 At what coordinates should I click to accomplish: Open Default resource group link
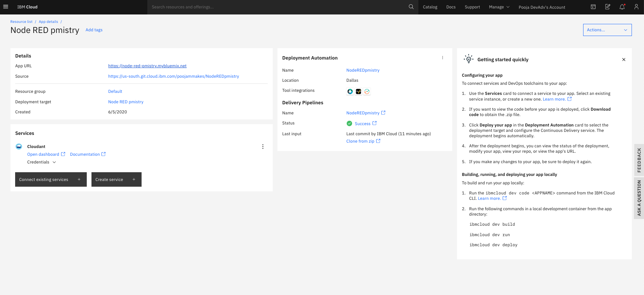coord(115,91)
